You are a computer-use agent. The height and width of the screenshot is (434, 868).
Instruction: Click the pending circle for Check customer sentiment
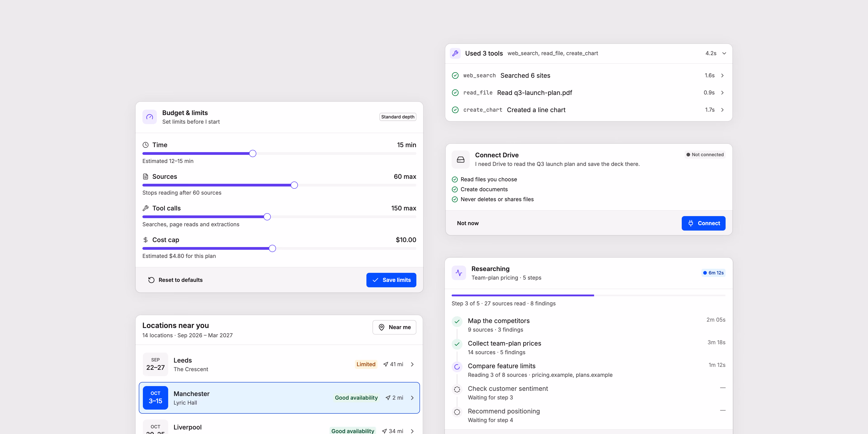pos(457,389)
